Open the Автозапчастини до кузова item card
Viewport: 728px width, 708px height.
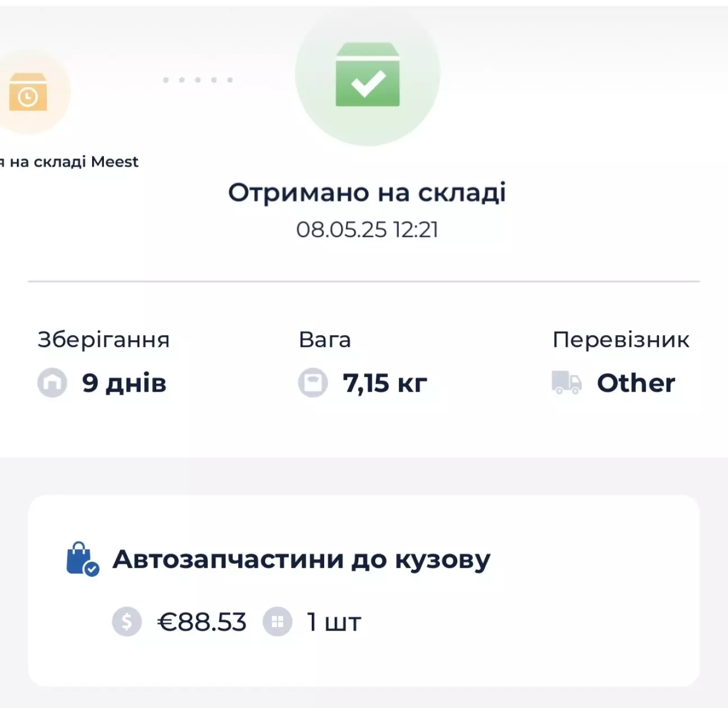click(x=364, y=591)
